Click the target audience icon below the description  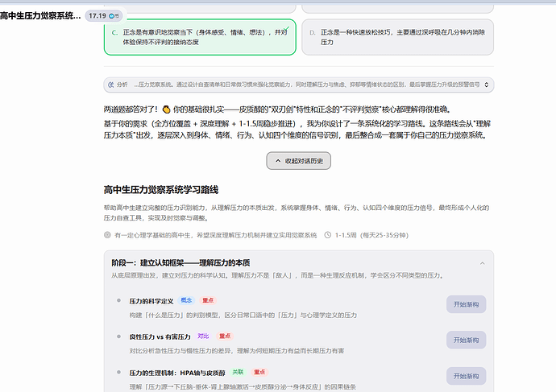click(107, 235)
